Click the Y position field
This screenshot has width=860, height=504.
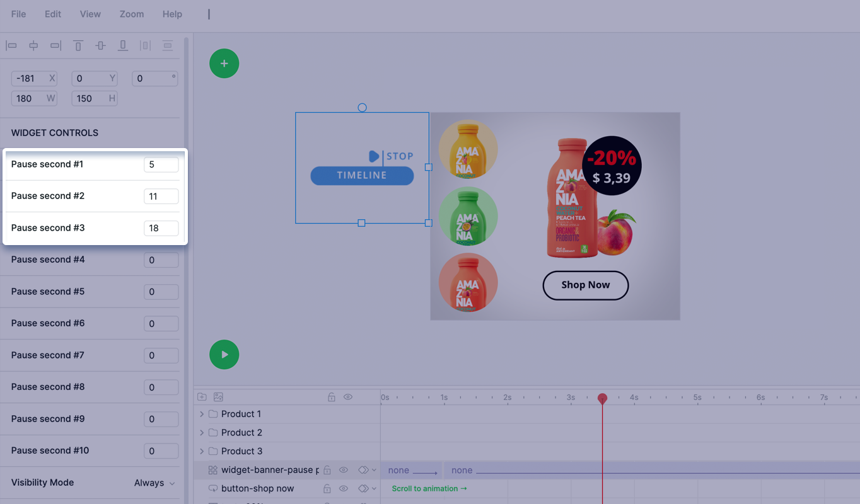pos(95,79)
